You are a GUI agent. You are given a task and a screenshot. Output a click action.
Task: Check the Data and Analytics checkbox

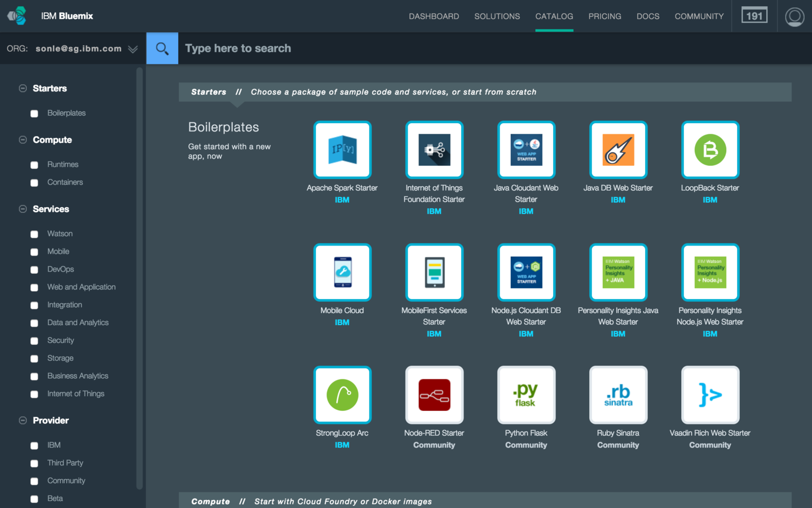(34, 323)
